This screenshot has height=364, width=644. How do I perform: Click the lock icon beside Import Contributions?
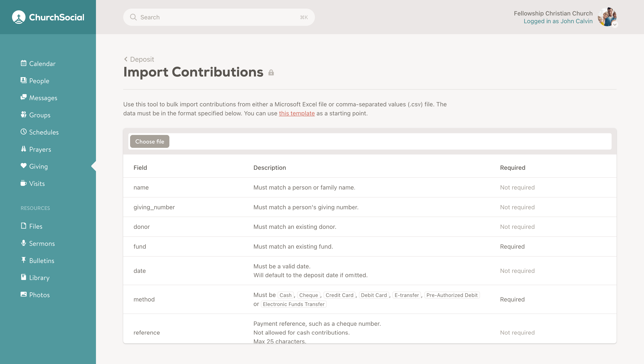[271, 73]
